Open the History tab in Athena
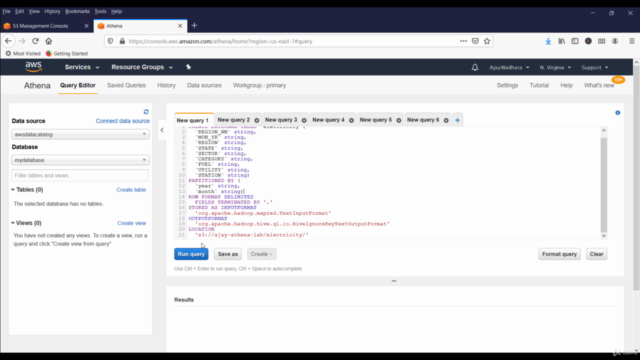The width and height of the screenshot is (640, 360). [166, 85]
